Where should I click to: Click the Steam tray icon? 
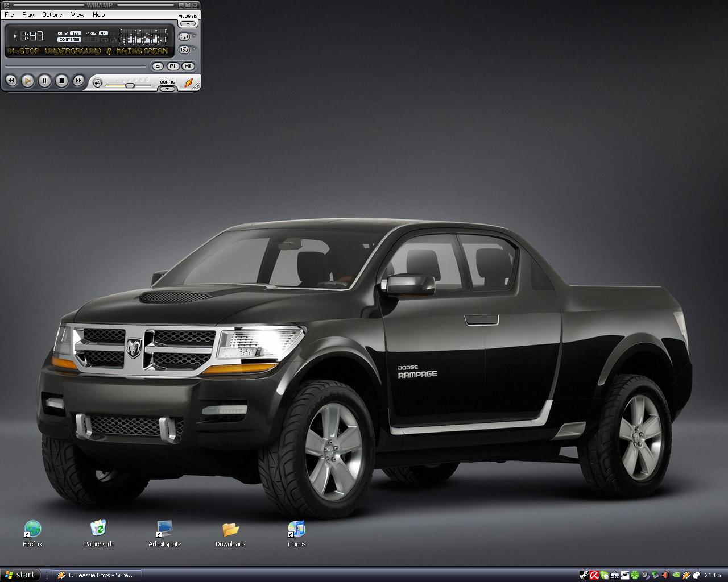pos(584,575)
